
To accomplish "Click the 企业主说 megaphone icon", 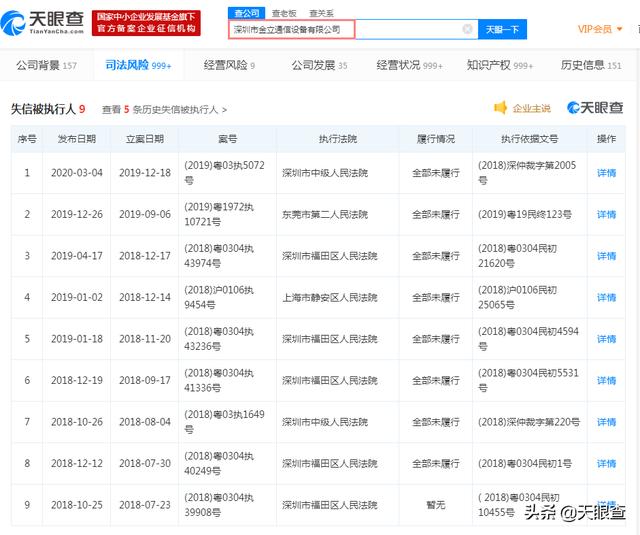I will (x=500, y=108).
